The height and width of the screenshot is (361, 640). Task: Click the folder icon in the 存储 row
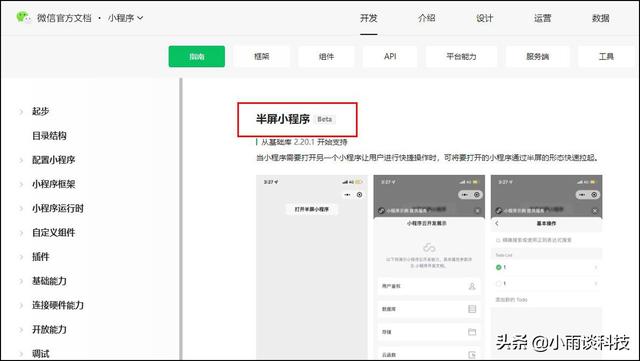(472, 332)
